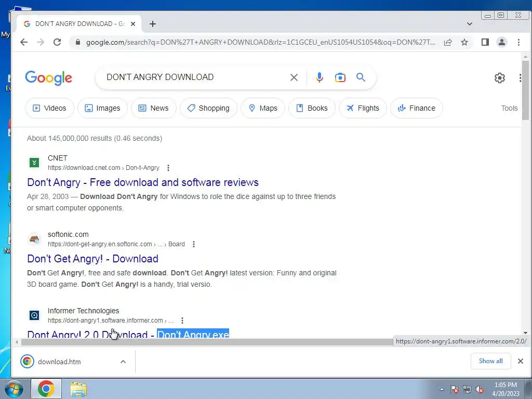532x399 pixels.
Task: Click the dont-get-angry.en.softonic.com URL breadcrumb
Action: [x=116, y=244]
